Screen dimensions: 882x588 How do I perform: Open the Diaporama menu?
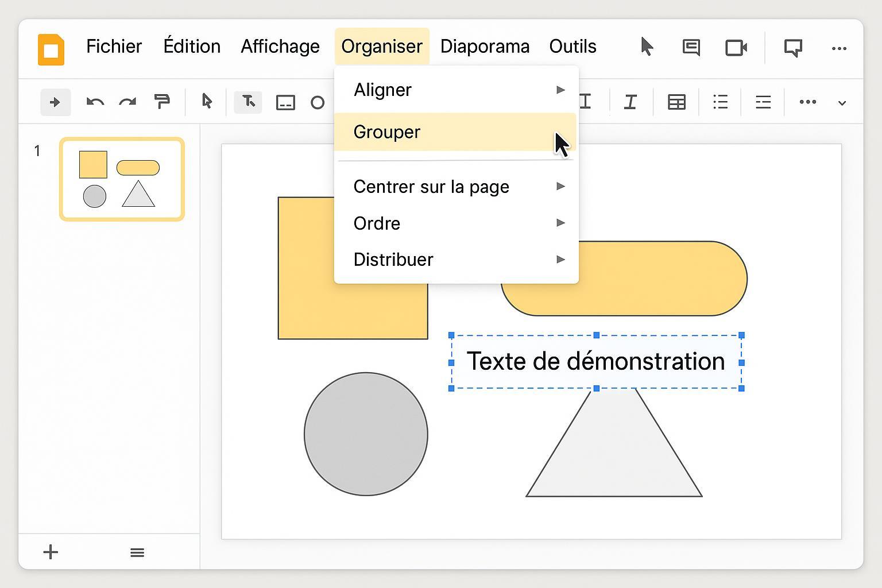485,47
